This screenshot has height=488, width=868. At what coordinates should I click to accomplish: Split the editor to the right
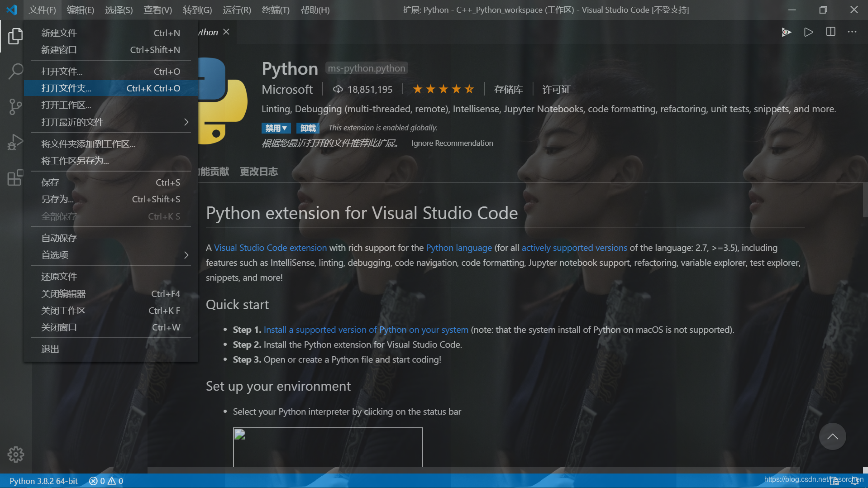pos(830,32)
